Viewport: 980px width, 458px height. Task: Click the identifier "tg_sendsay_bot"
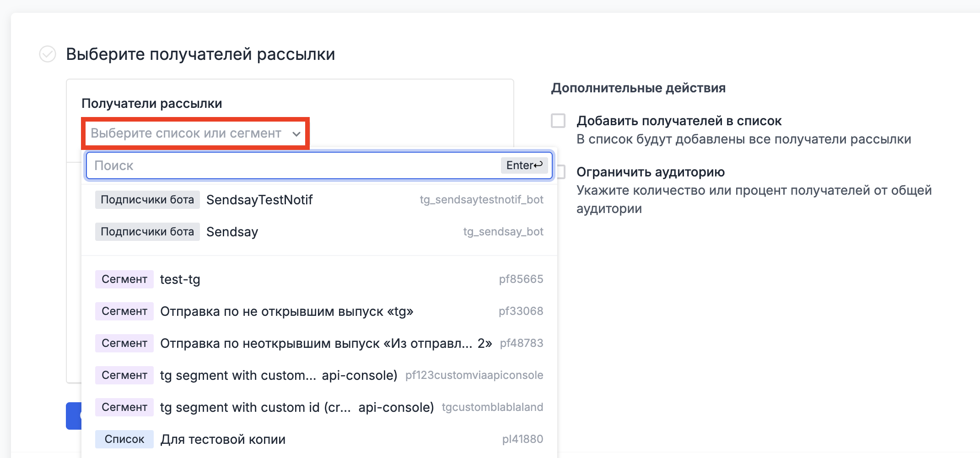tap(503, 231)
